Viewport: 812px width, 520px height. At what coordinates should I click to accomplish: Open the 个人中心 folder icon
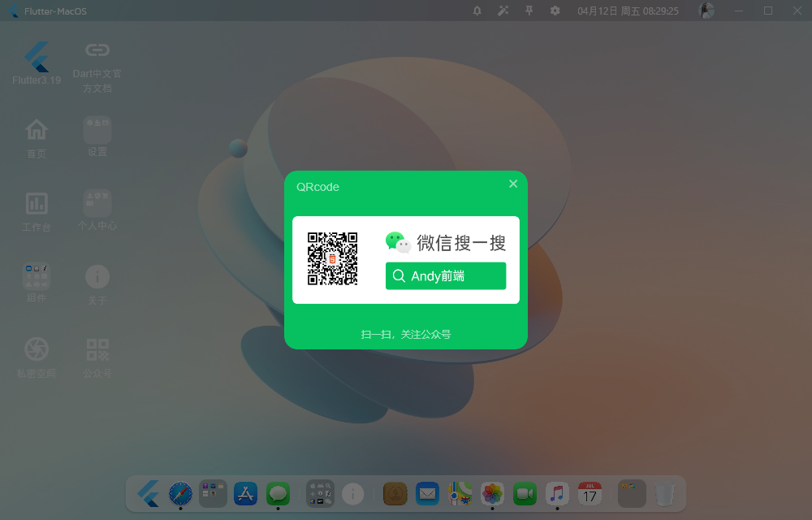[x=97, y=203]
